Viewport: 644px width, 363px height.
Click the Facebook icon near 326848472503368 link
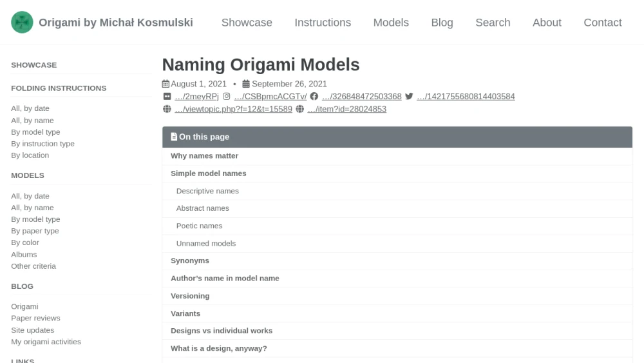(314, 97)
